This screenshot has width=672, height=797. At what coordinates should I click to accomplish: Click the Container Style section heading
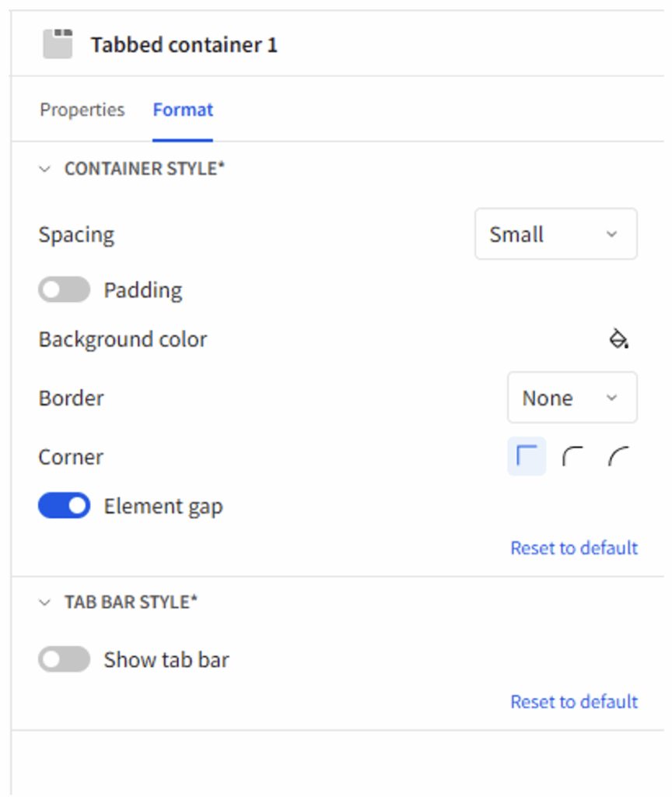[144, 169]
